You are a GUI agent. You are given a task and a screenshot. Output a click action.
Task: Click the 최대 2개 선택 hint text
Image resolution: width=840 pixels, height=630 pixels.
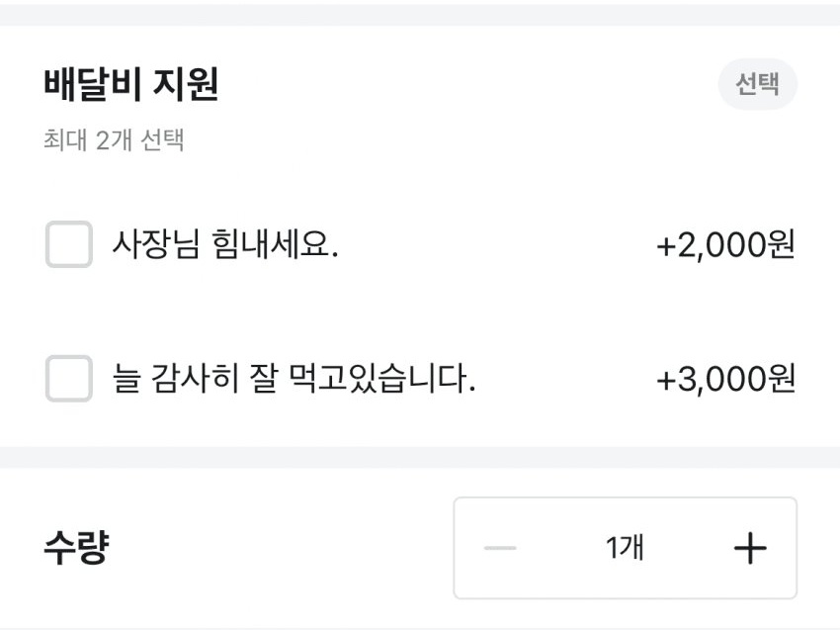(x=114, y=140)
